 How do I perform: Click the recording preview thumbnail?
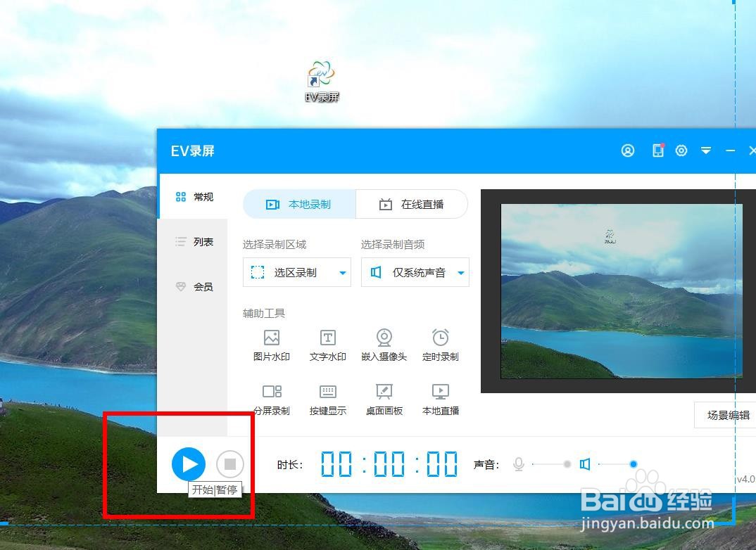click(622, 291)
